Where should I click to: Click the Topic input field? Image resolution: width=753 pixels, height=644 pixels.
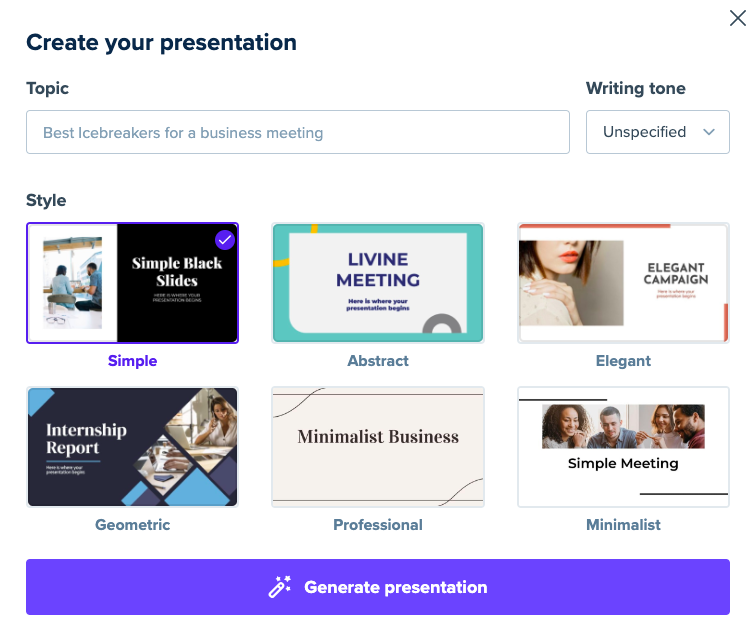coord(298,132)
